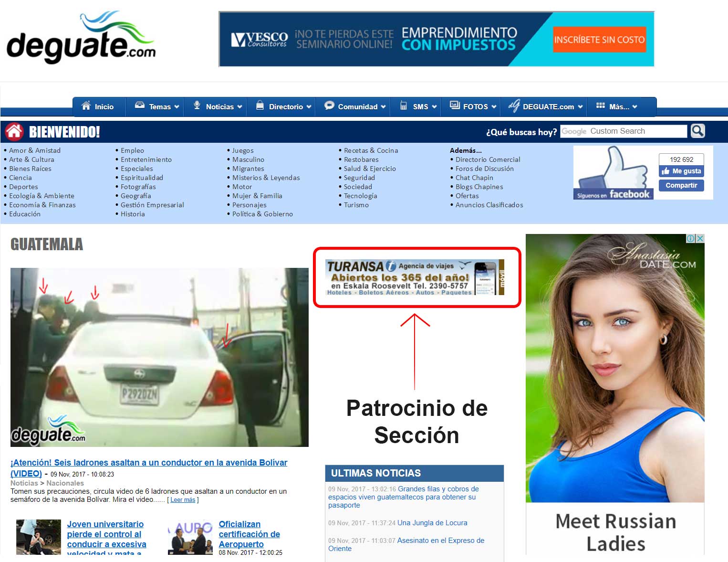Open the Directorio menu label
The image size is (728, 562).
[286, 107]
